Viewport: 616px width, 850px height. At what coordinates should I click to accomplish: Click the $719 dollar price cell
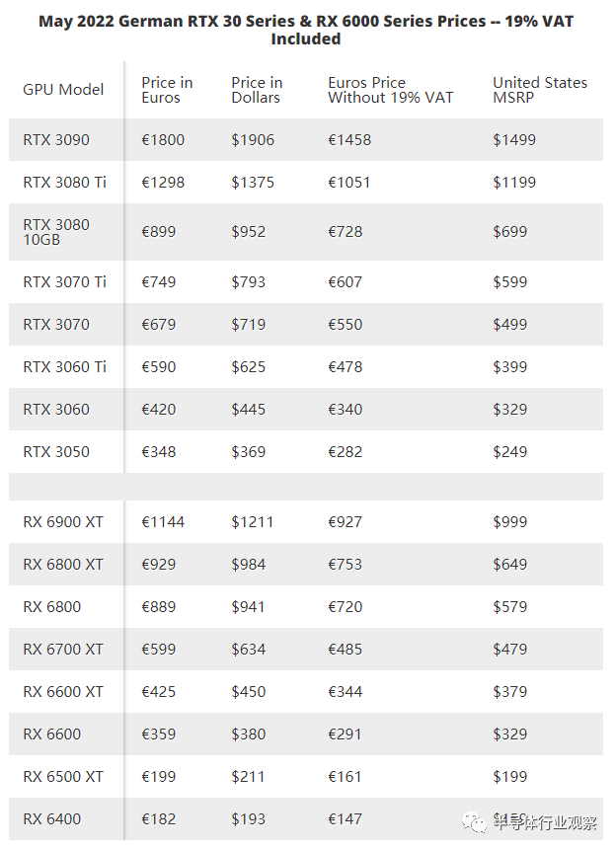[x=249, y=325]
